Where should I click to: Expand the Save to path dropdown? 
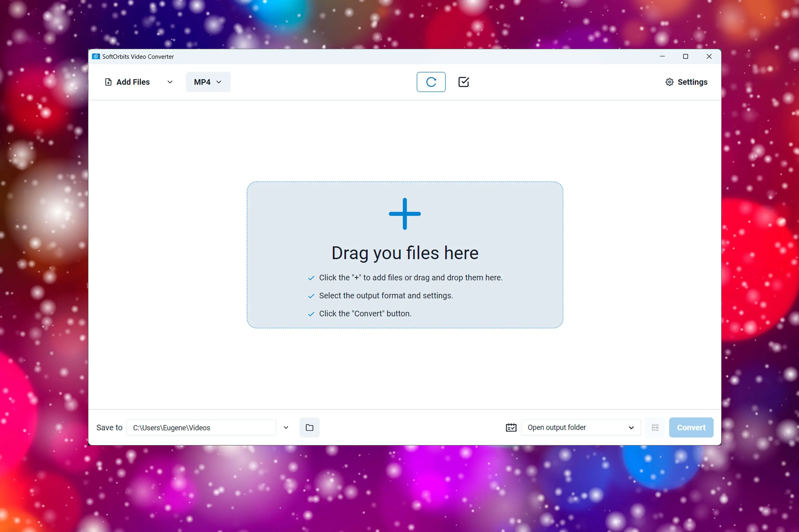(285, 427)
